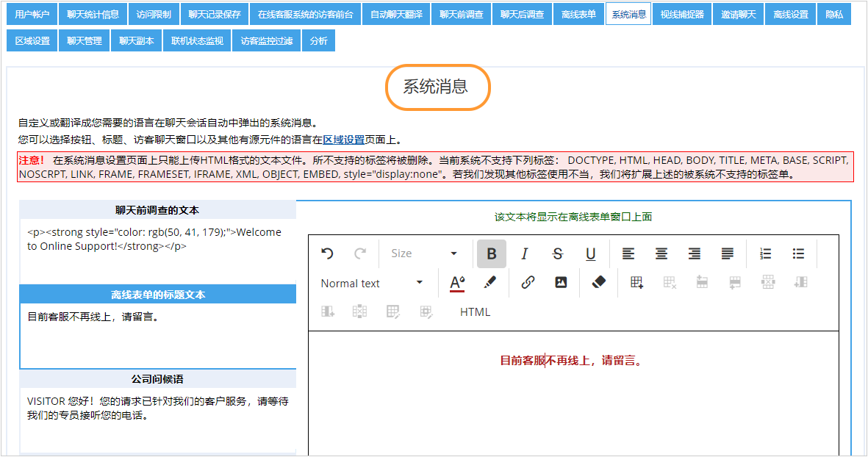
Task: Open 分析 tab
Action: [318, 41]
